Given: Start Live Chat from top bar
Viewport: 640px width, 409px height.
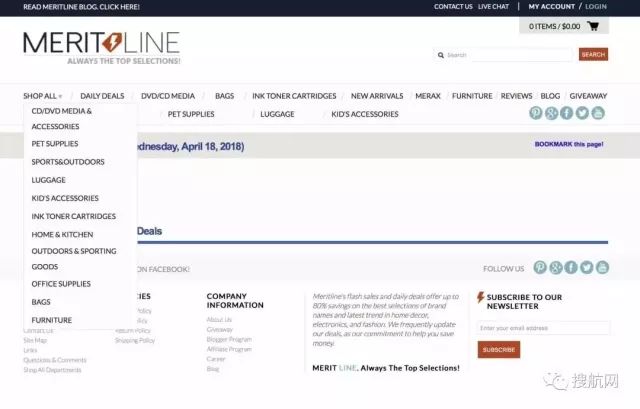Looking at the screenshot, I should 493,7.
